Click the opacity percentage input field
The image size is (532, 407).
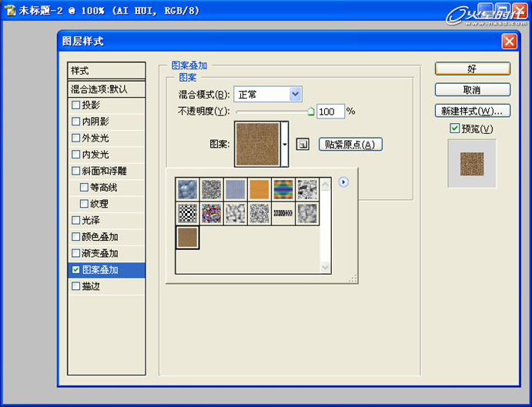point(330,112)
